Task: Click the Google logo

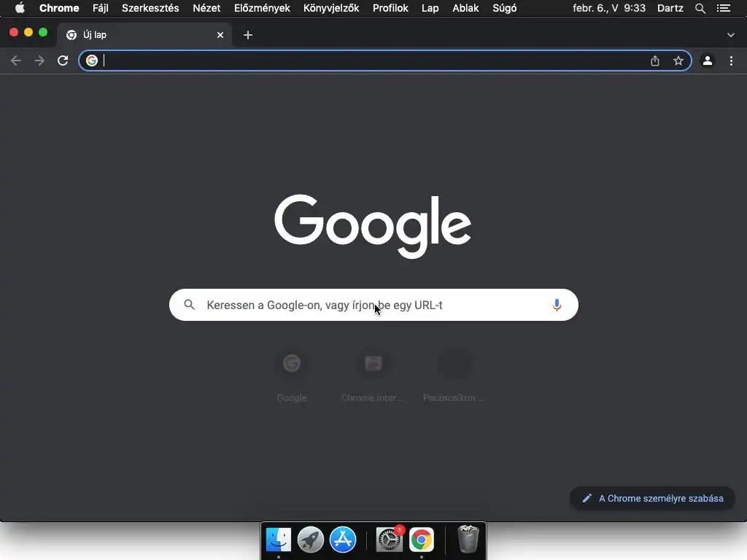Action: (373, 226)
